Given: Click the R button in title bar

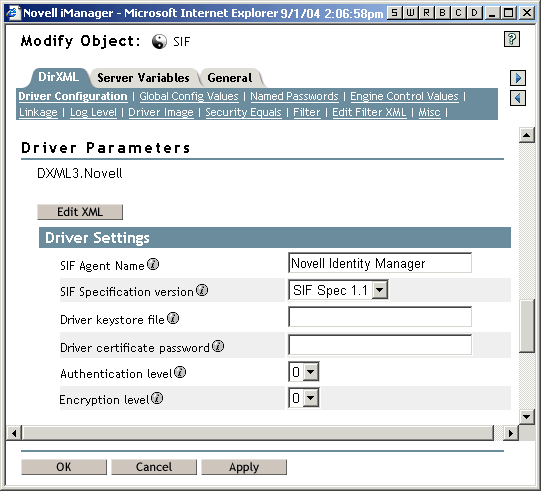Looking at the screenshot, I should tap(426, 13).
